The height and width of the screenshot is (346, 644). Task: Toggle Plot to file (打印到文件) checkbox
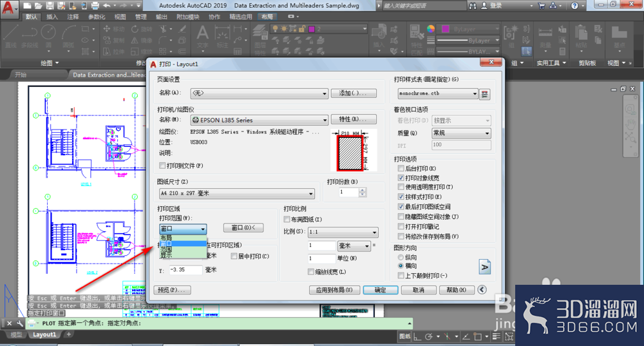pyautogui.click(x=163, y=166)
